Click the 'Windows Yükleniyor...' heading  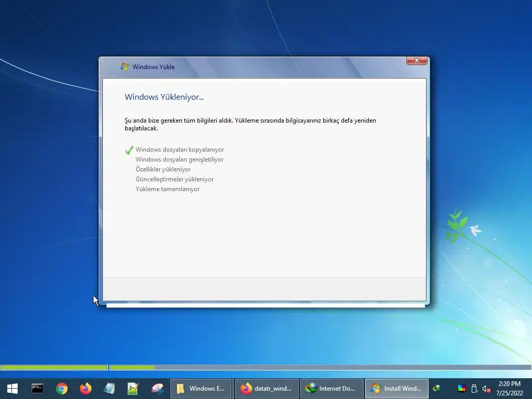(164, 97)
